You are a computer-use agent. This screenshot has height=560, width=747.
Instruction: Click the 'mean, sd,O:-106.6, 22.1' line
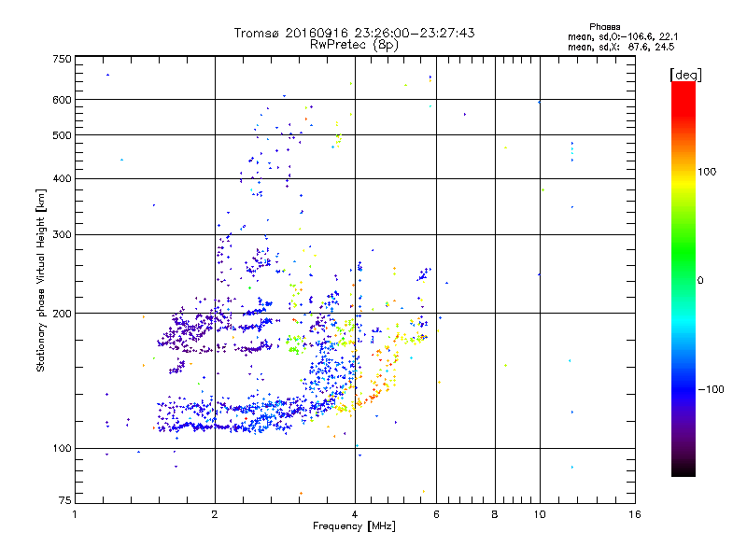pyautogui.click(x=623, y=37)
